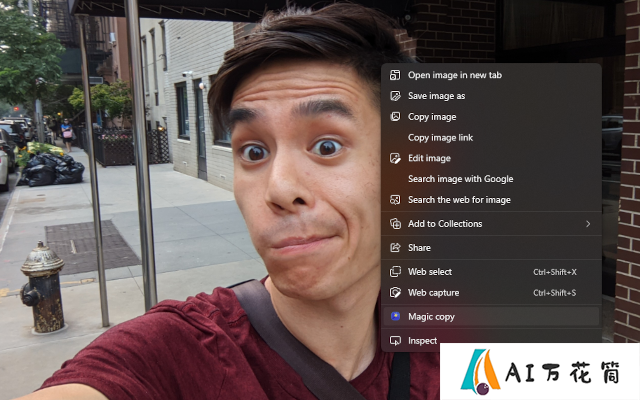Image resolution: width=640 pixels, height=400 pixels.
Task: Select Search image with Google
Action: pos(491,179)
